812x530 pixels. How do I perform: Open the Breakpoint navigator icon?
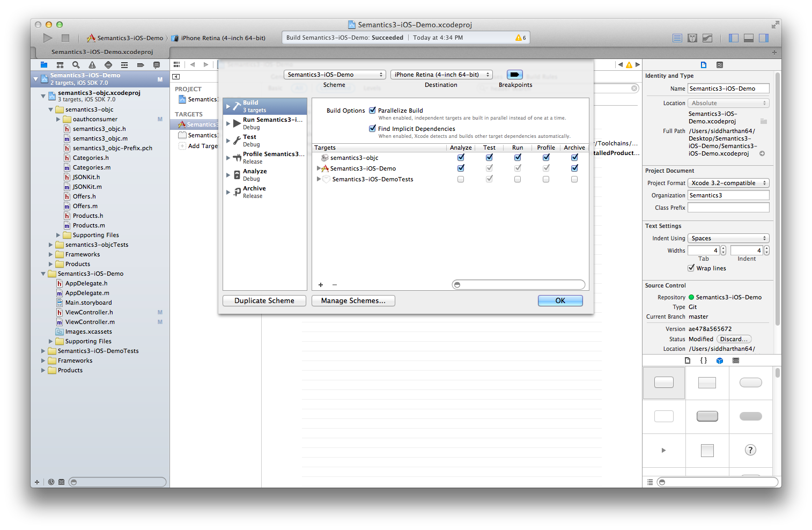141,64
